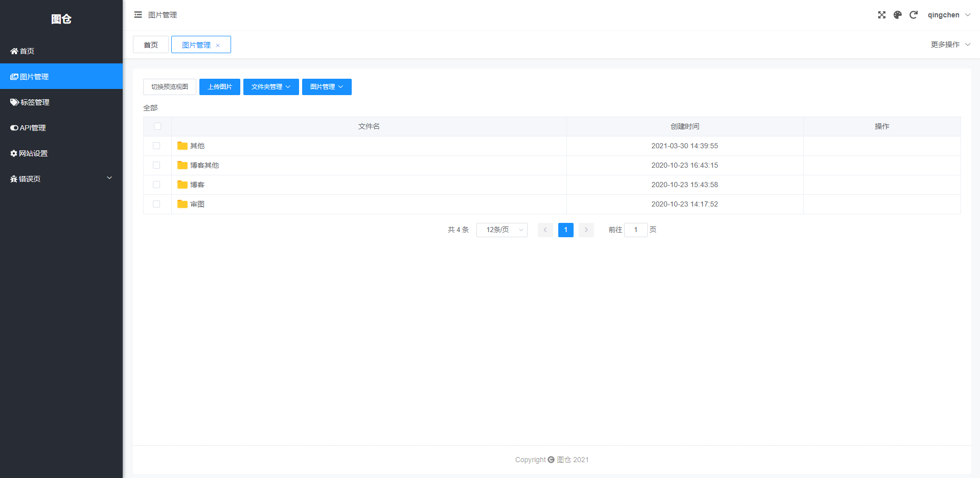Screen dimensions: 980x478
Task: Click the folder icon for 博客其他
Action: 183,165
